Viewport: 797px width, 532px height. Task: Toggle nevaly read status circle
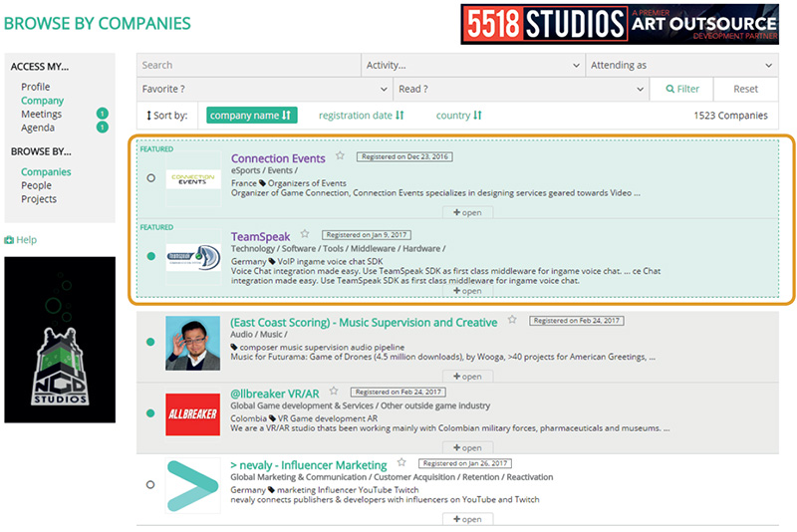pos(150,485)
